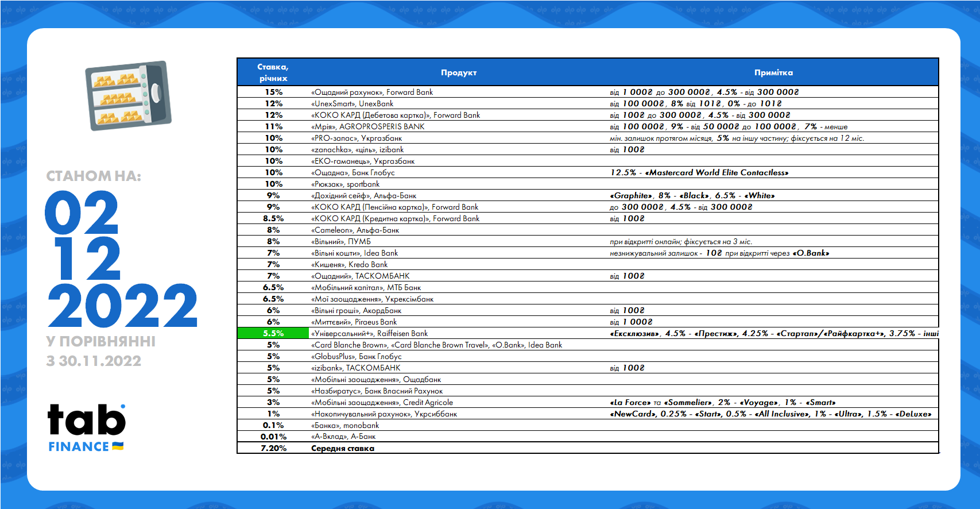
Task: Click '«А-Вклад», А-Банк' product
Action: click(x=343, y=437)
